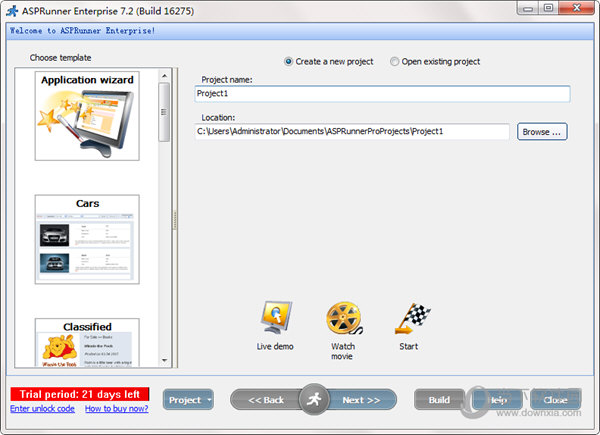Click the splitter handle beside template list
The height and width of the screenshot is (435, 600).
(175, 219)
